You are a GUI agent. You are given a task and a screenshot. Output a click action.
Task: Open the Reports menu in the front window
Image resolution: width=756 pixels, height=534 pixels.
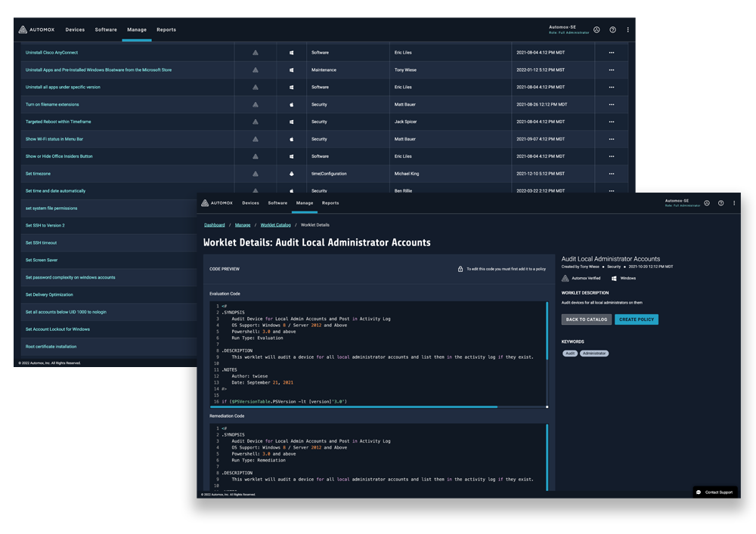point(330,203)
